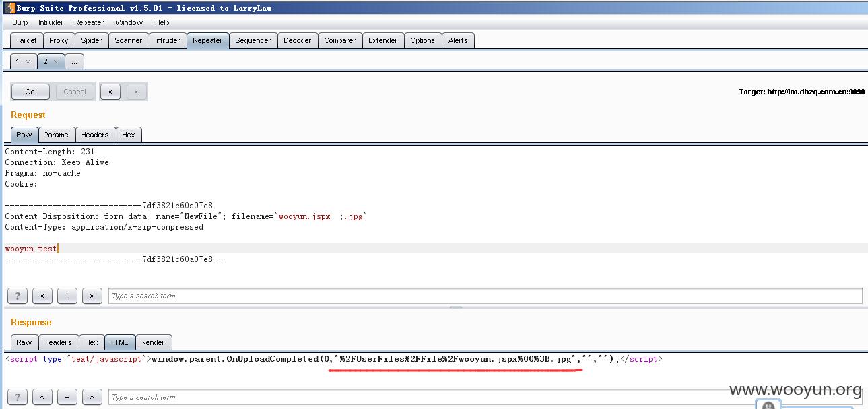Viewport: 868px width, 409px height.
Task: Open the Window menu
Action: [x=129, y=22]
